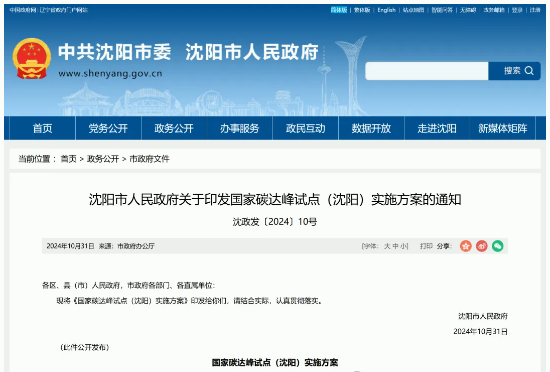Viewport: 550px width, 372px height.
Task: Switch to 简体版 language version
Action: click(x=339, y=10)
